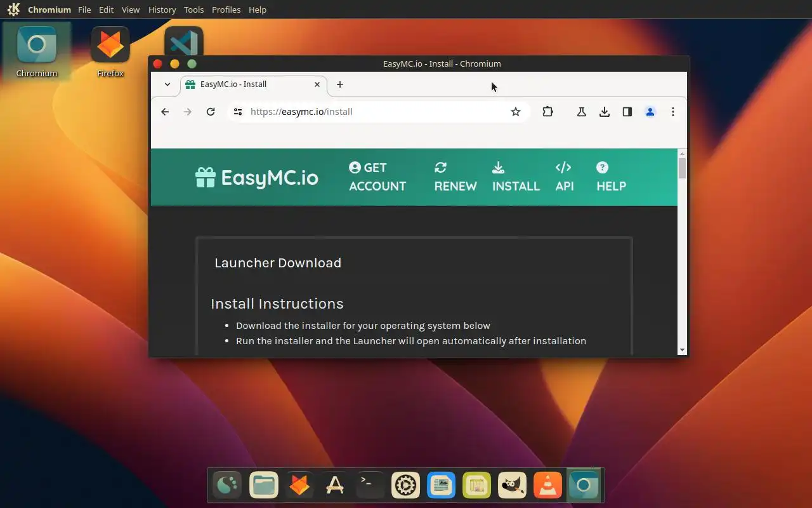
Task: Open the blue document viewer dock icon
Action: (442, 486)
